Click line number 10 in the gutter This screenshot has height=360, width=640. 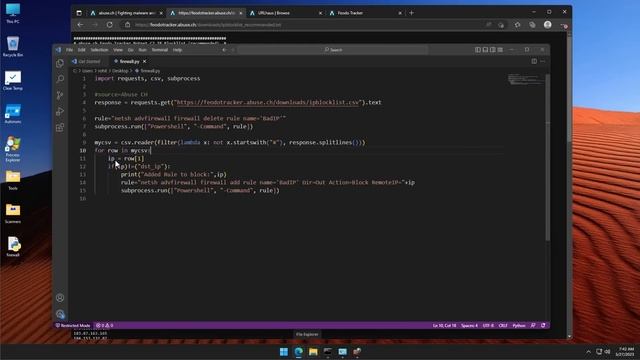[x=83, y=151]
